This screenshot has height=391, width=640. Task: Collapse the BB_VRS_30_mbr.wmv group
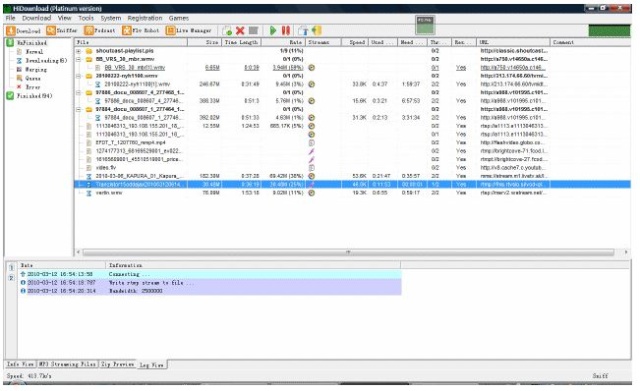[79, 59]
